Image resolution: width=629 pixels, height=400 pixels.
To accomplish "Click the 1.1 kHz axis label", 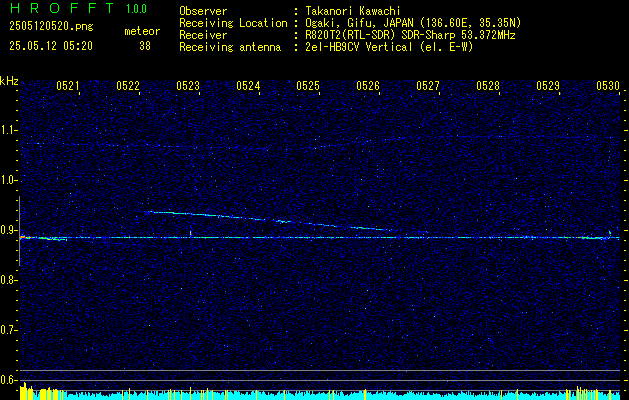I will click(8, 130).
